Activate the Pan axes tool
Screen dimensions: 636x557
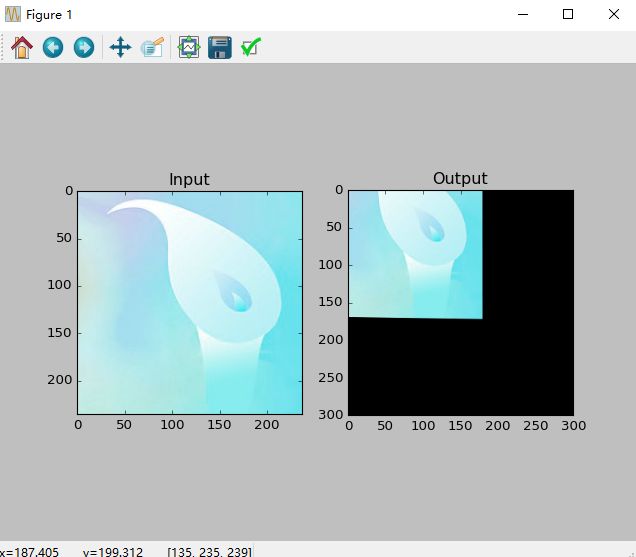[x=120, y=47]
